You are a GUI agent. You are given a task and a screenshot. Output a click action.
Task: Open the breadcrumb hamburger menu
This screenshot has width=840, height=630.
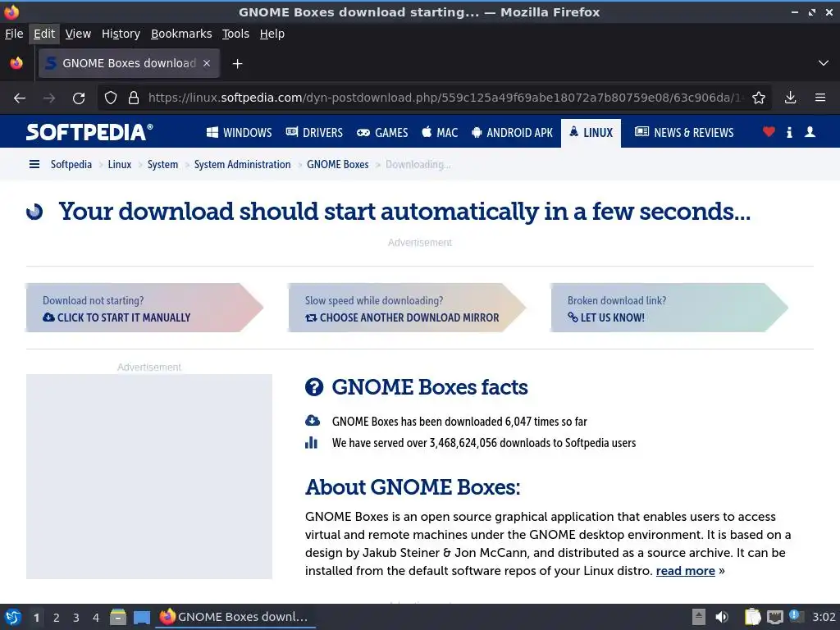click(x=34, y=164)
